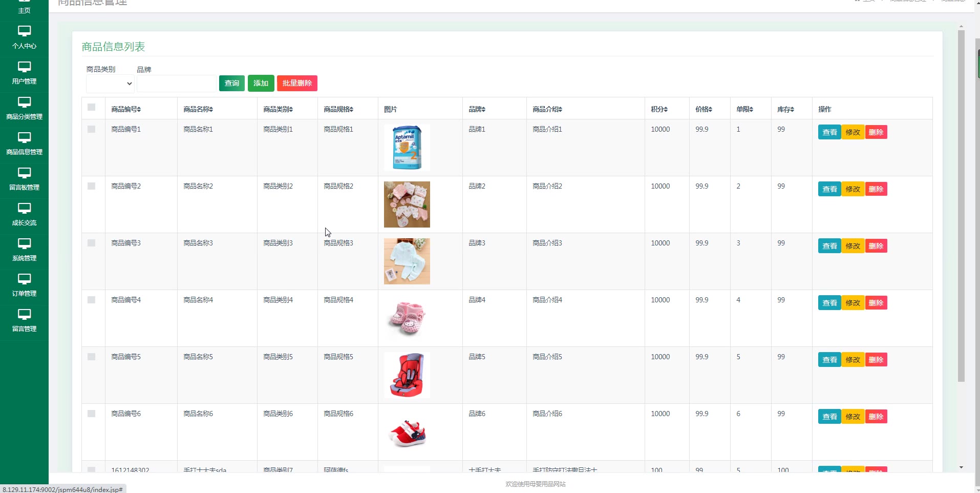The height and width of the screenshot is (493, 980).
Task: Open the red car seat product image
Action: coord(407,375)
